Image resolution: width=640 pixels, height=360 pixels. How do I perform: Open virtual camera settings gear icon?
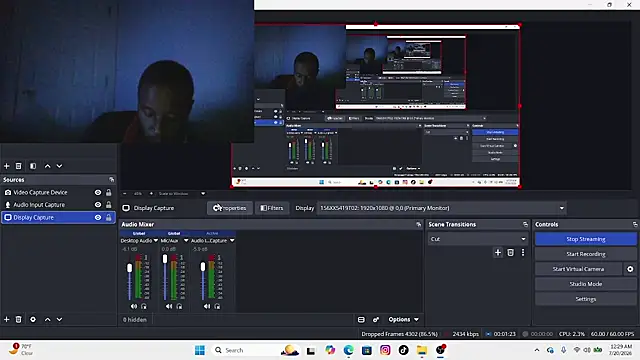tap(630, 269)
